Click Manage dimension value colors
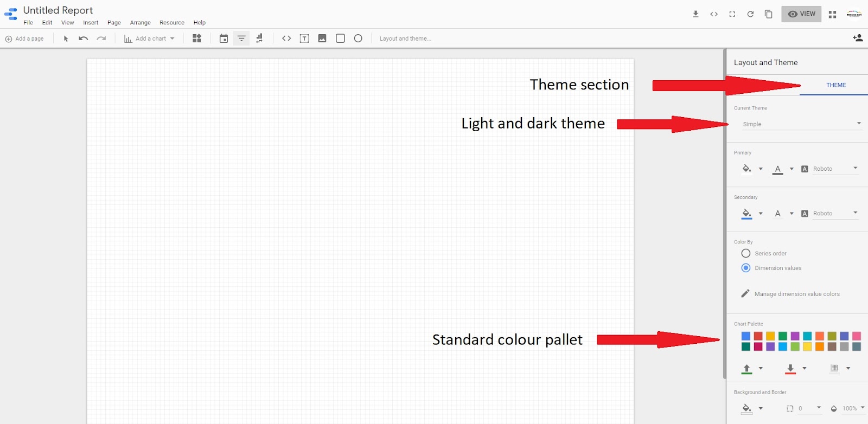The height and width of the screenshot is (424, 868). click(796, 294)
